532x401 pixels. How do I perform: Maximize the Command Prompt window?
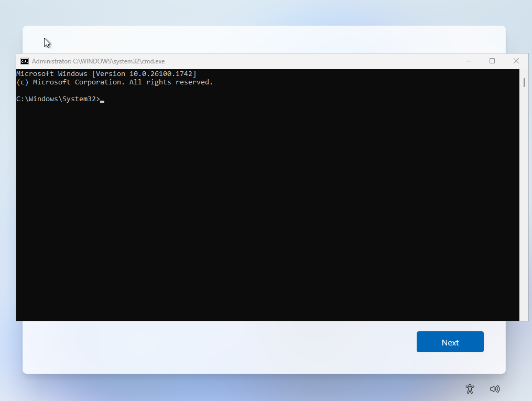pos(492,61)
